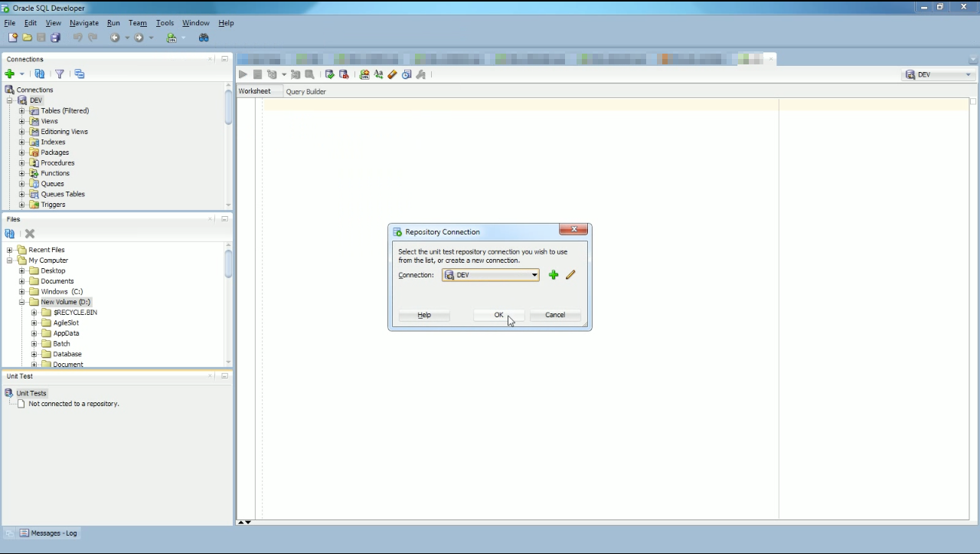Click the Files panel vertical scrollbar
The image size is (980, 554).
pos(228,264)
